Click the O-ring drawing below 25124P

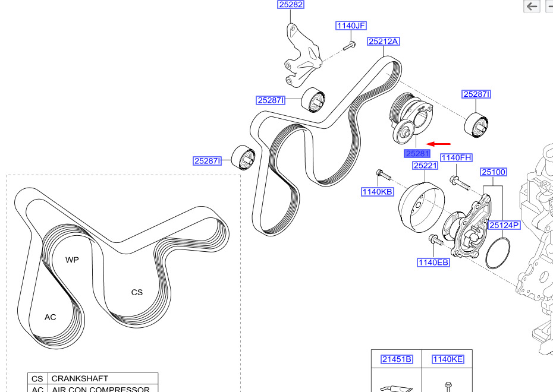[498, 253]
